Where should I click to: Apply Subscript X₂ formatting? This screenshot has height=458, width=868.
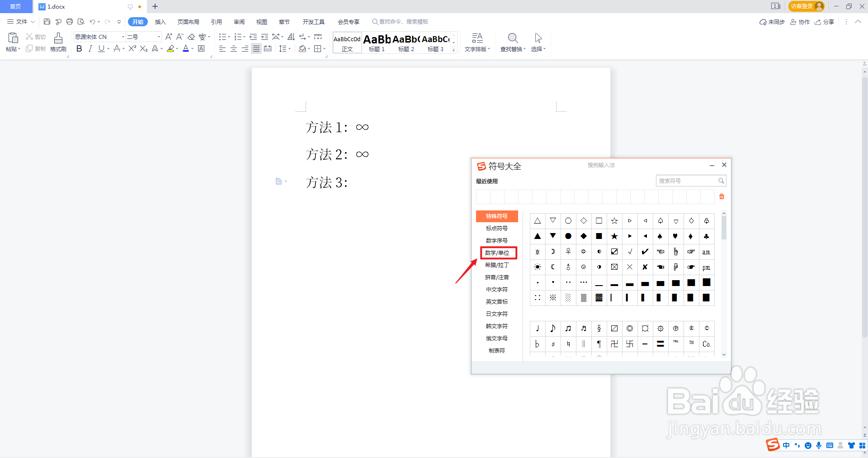click(144, 48)
